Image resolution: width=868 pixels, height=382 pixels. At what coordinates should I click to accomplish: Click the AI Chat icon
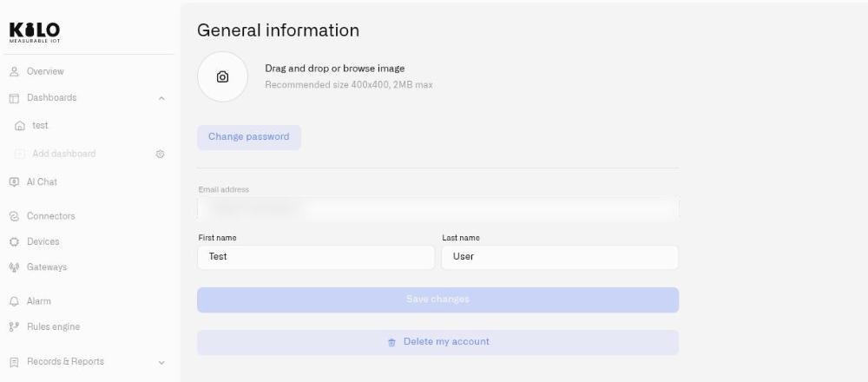pos(15,182)
